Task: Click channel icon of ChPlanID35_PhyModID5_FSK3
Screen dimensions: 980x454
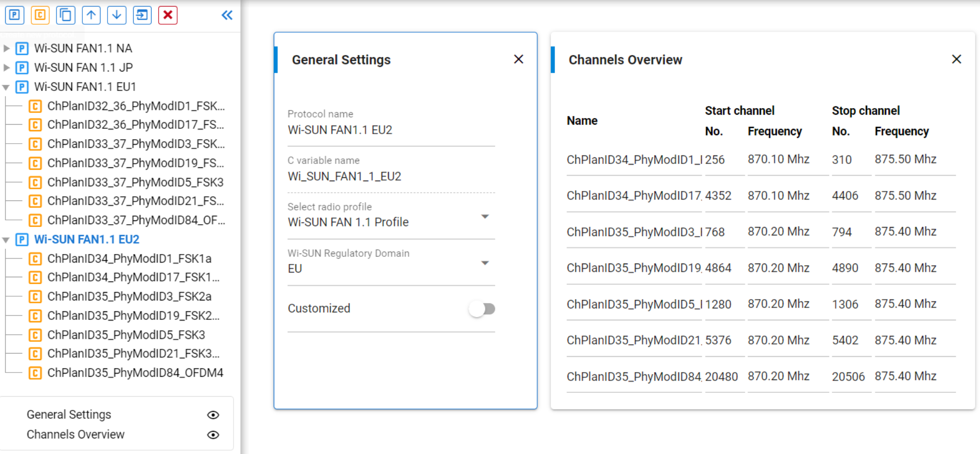Action: [x=35, y=335]
